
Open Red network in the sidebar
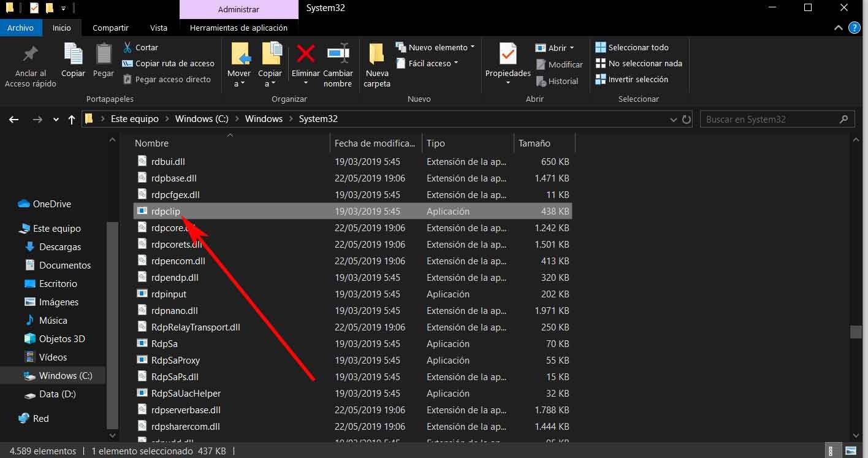coord(34,419)
